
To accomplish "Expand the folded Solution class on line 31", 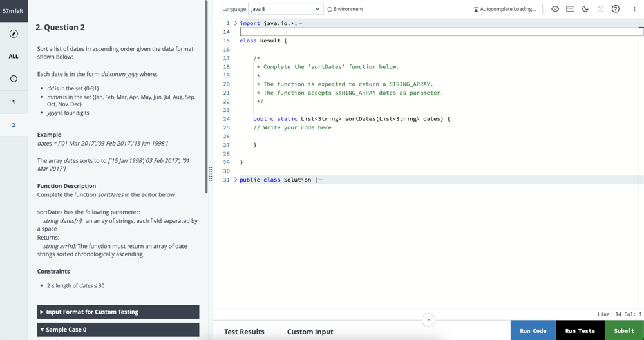I will (236, 180).
